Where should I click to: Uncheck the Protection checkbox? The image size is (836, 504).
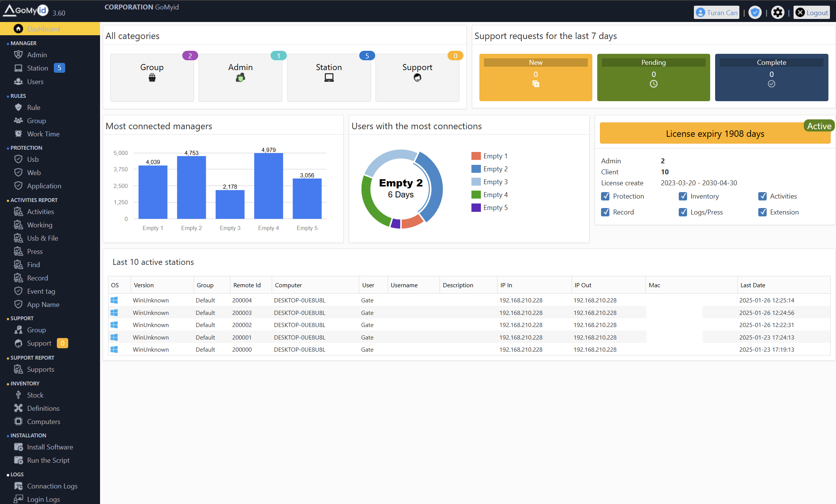click(x=605, y=196)
